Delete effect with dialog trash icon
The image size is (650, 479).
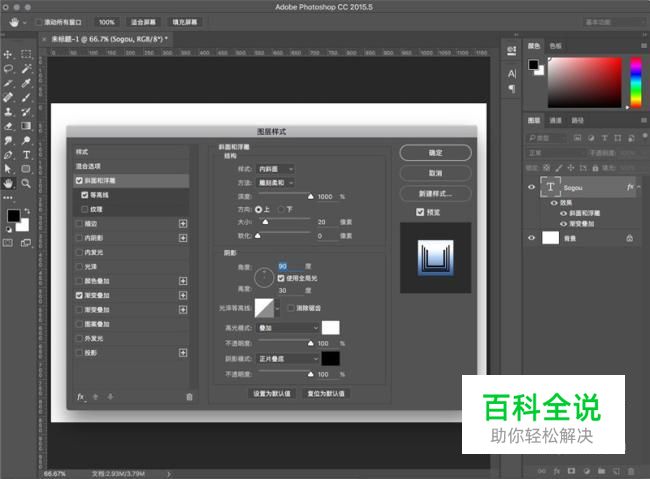click(189, 397)
